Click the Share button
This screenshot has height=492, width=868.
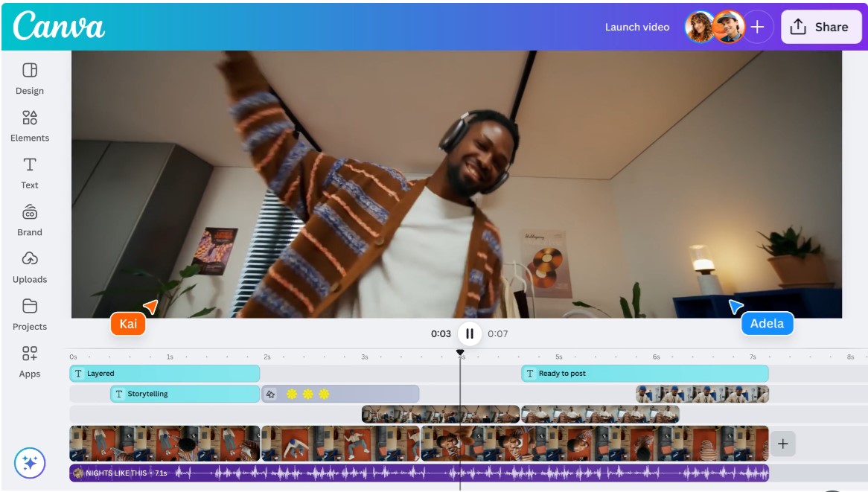click(x=820, y=27)
